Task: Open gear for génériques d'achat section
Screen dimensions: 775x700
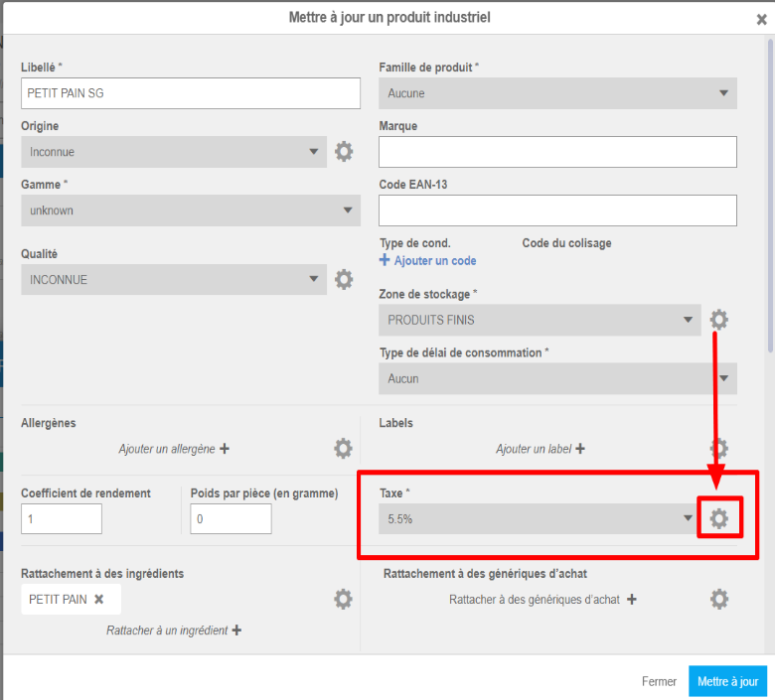Action: coord(719,599)
